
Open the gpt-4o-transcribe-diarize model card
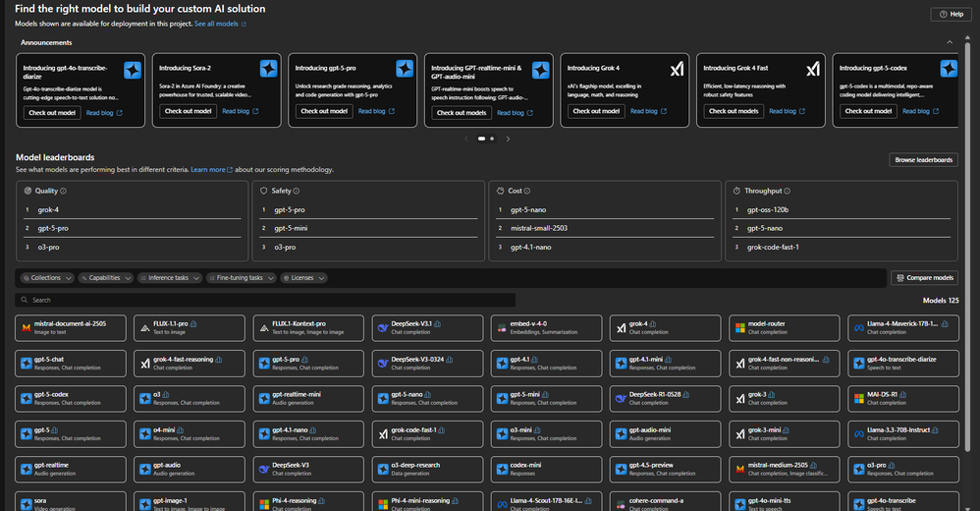tap(903, 364)
